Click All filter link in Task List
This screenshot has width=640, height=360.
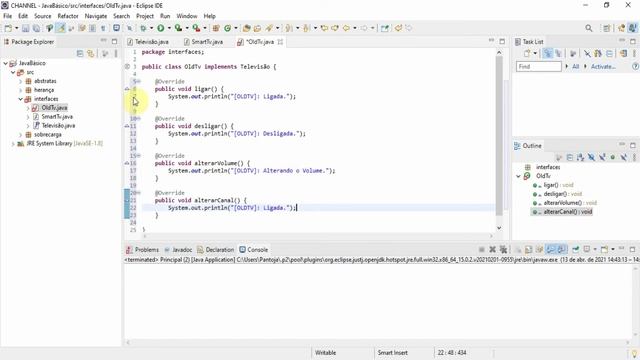tap(575, 67)
